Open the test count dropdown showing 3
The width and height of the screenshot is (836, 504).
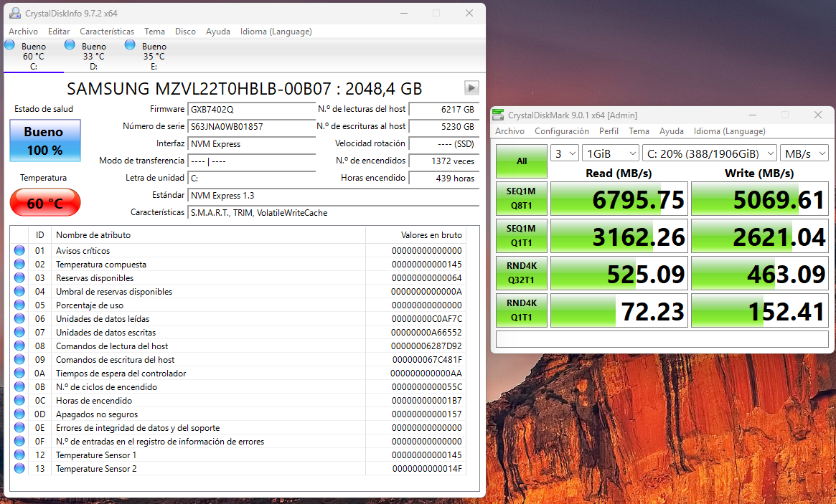(x=565, y=153)
